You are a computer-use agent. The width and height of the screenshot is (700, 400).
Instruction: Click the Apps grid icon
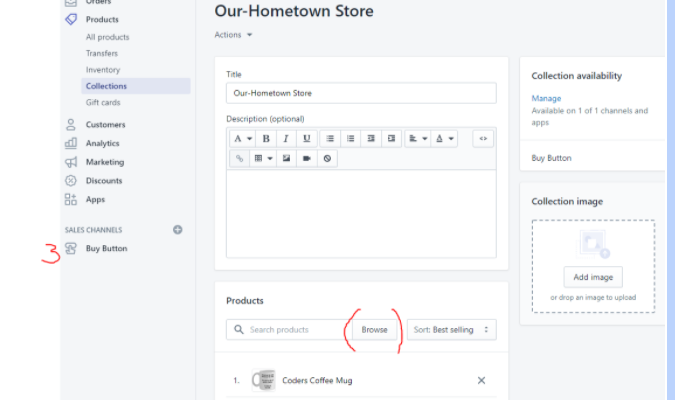[71, 200]
